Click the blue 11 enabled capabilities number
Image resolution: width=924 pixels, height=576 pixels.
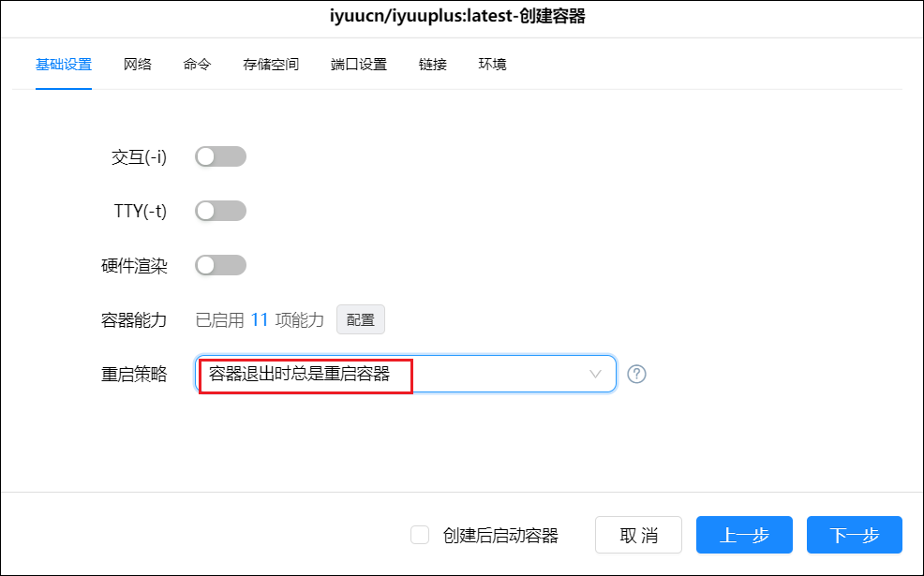click(259, 319)
